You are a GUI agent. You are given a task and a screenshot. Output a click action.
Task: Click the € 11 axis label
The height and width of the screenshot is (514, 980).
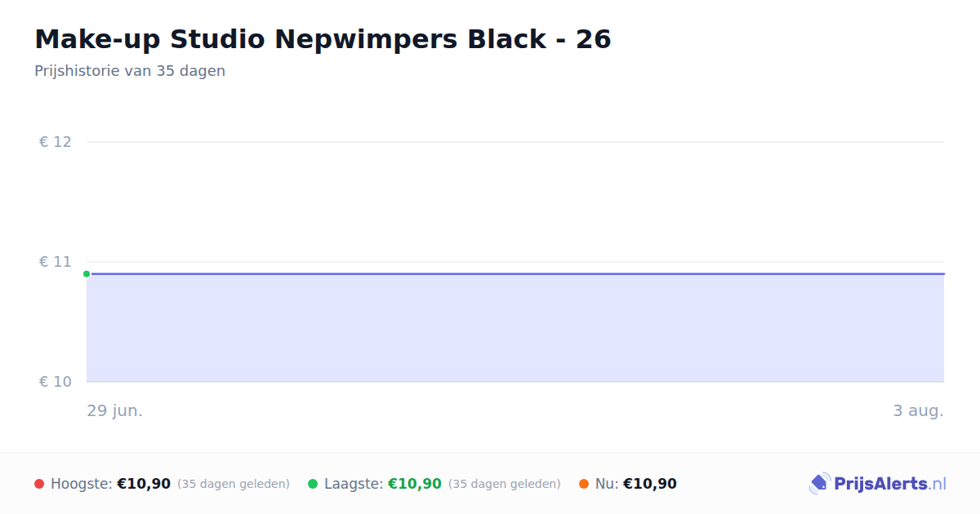56,262
